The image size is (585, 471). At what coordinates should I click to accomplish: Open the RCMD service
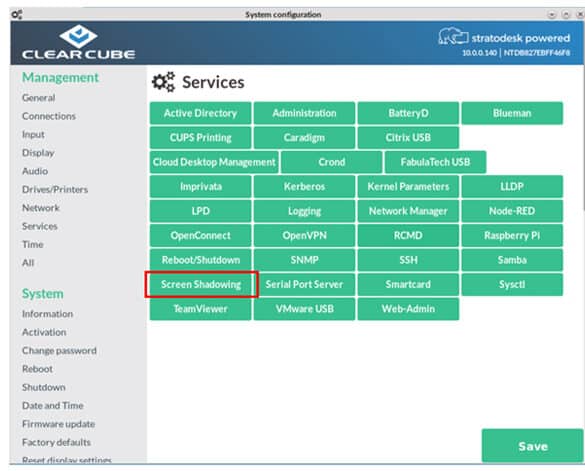408,236
